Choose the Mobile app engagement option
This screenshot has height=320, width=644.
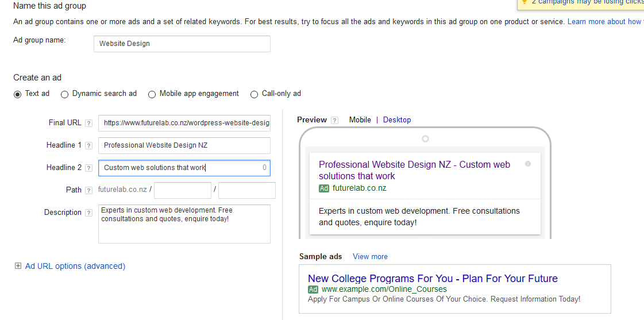click(152, 94)
